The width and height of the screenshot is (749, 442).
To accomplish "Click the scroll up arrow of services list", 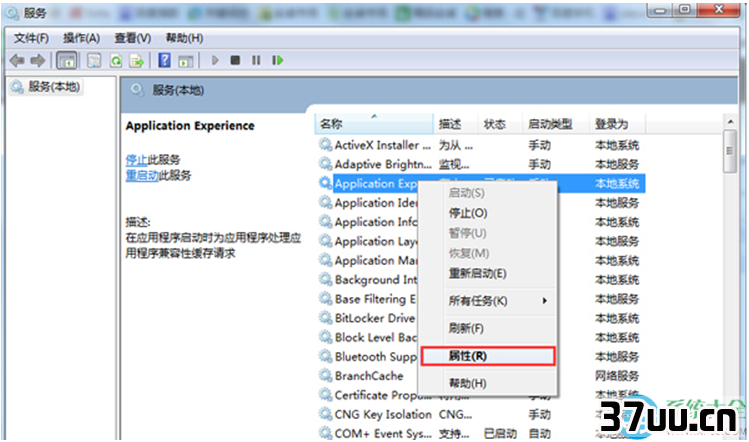I will (730, 122).
